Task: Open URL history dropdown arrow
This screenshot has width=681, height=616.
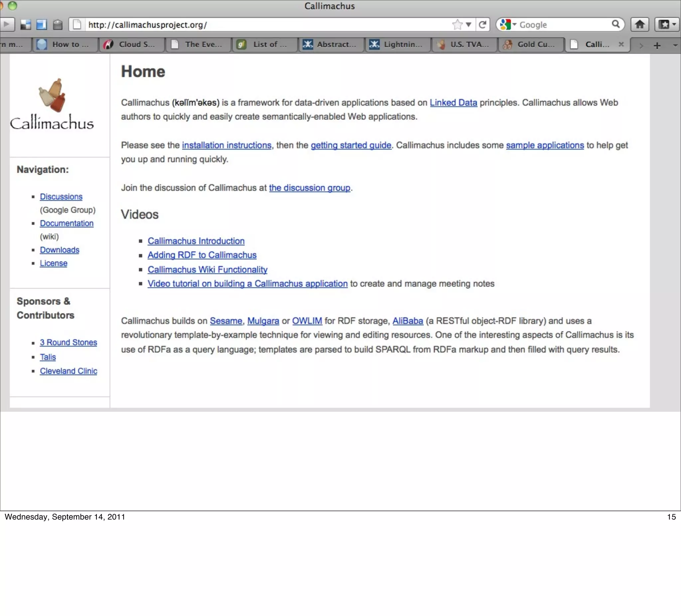Action: (x=469, y=24)
